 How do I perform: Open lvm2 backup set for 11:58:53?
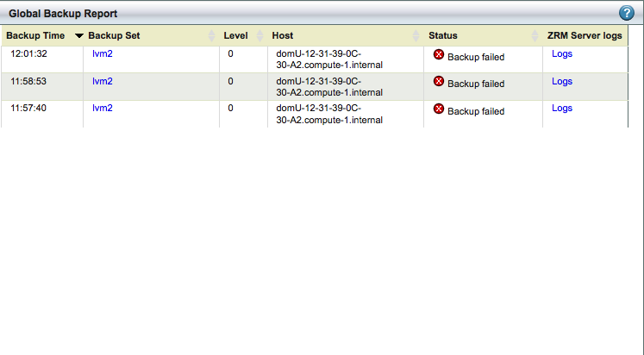[x=103, y=81]
